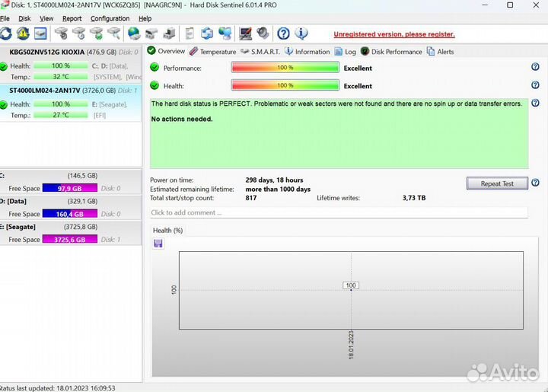This screenshot has width=548, height=392.
Task: Click the speaker icon in the toolbar
Action: click(263, 33)
